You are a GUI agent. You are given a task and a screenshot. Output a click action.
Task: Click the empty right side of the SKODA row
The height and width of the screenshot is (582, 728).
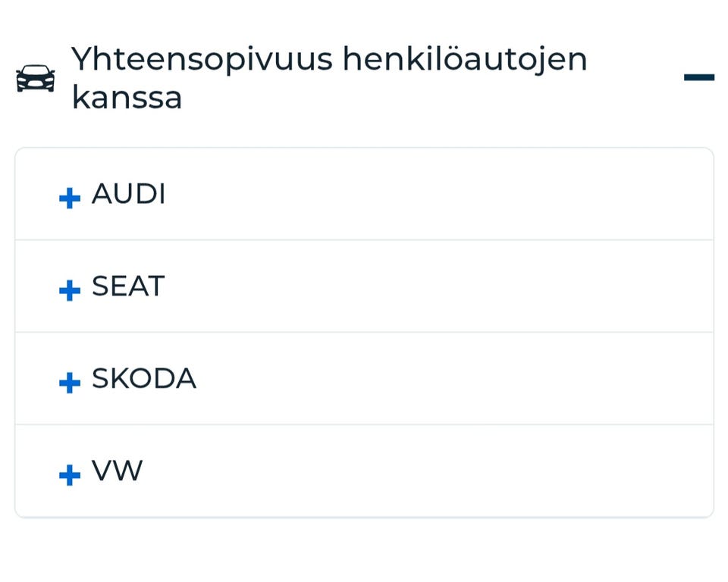click(x=576, y=379)
